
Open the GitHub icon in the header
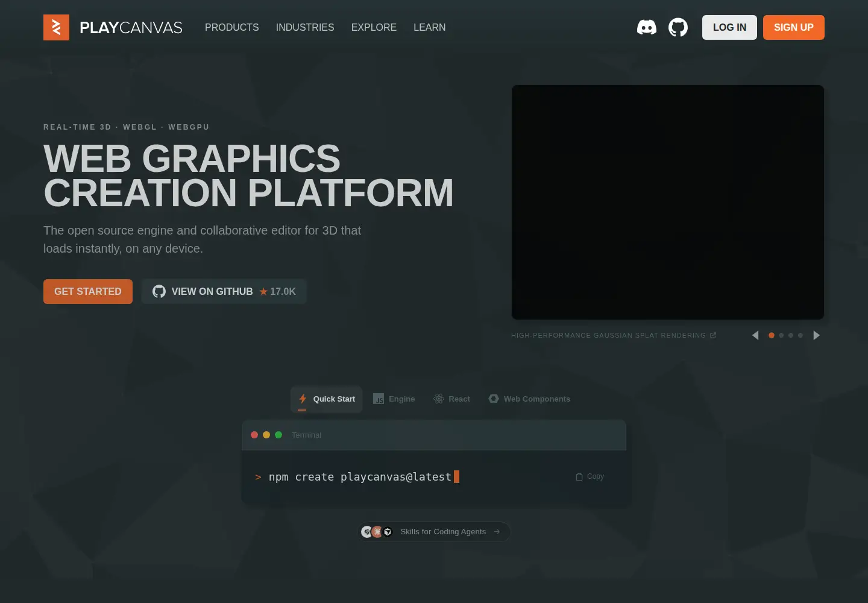[678, 27]
